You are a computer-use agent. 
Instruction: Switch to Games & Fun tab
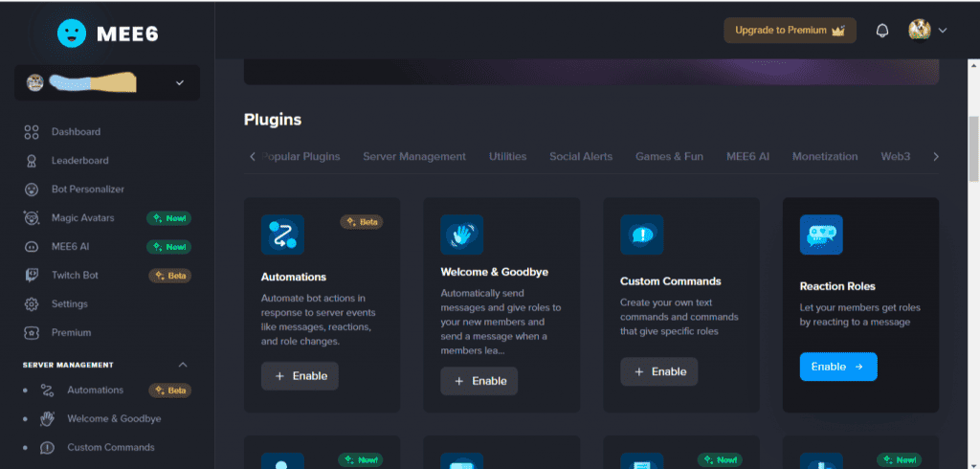coord(669,156)
